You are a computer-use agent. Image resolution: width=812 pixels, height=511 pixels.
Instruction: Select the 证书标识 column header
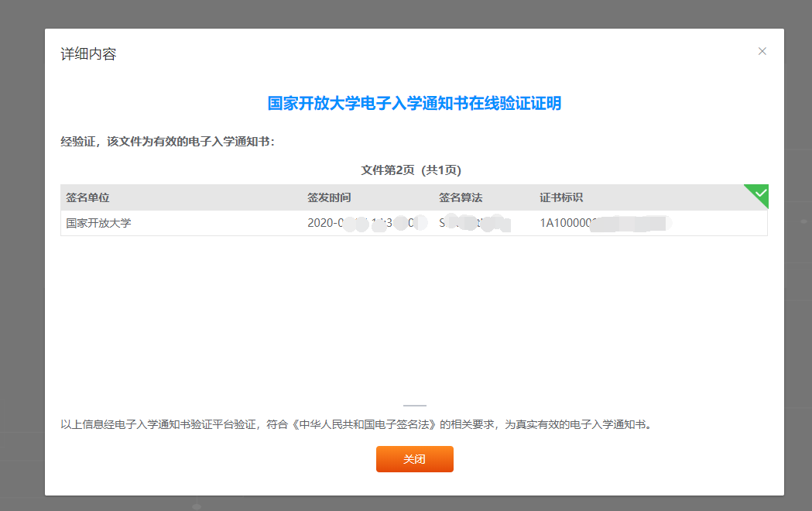point(561,197)
